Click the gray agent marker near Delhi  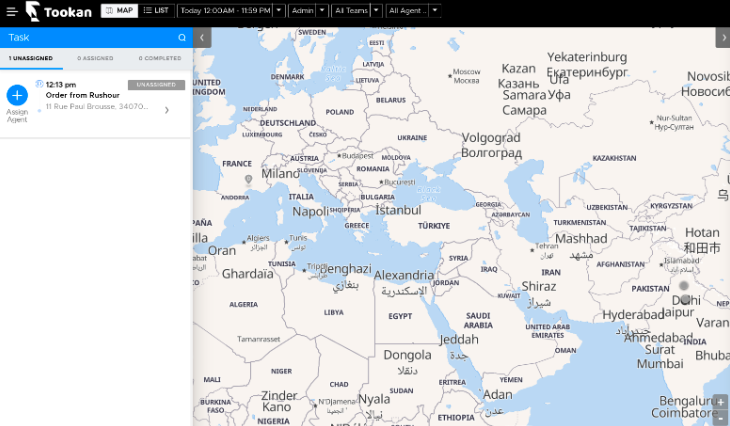(684, 286)
